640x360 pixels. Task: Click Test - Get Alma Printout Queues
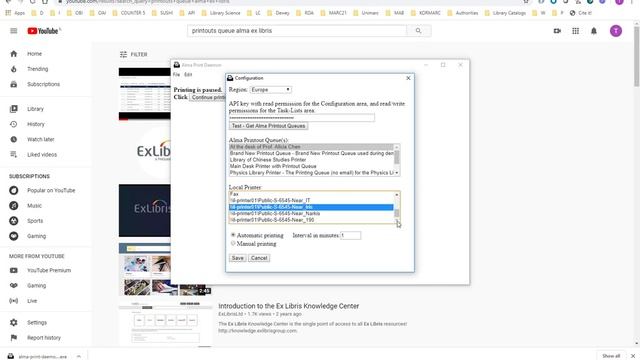pos(269,126)
